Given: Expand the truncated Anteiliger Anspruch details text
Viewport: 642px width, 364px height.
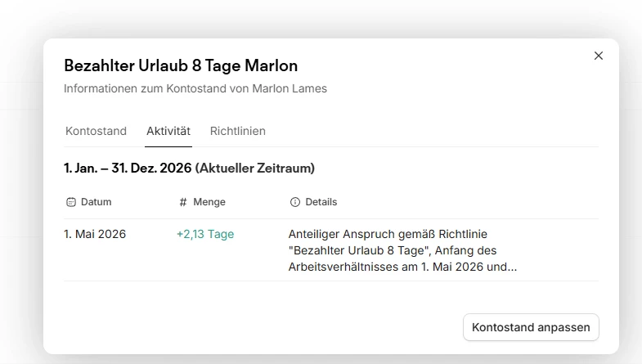Looking at the screenshot, I should (x=402, y=250).
